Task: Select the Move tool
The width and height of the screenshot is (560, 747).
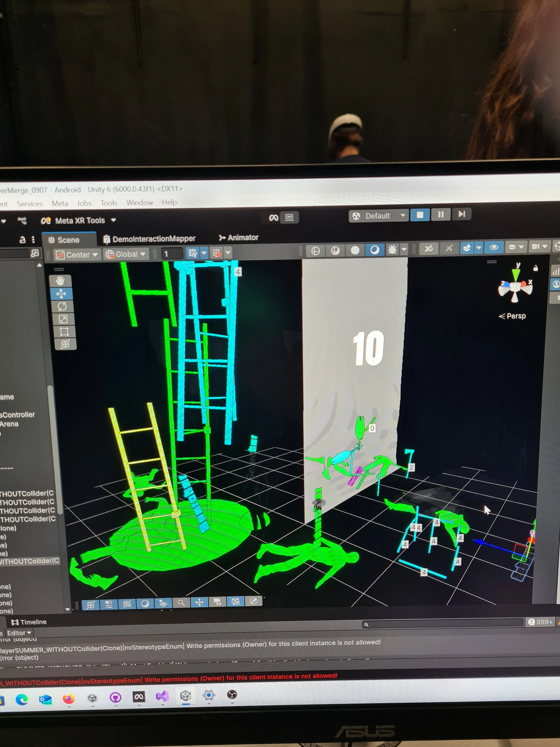Action: 61,293
